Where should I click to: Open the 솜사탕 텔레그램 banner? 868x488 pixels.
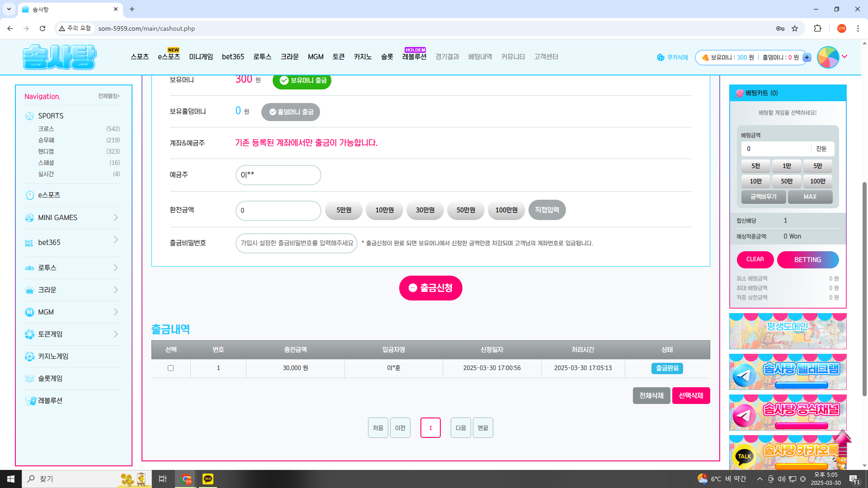[x=788, y=372]
